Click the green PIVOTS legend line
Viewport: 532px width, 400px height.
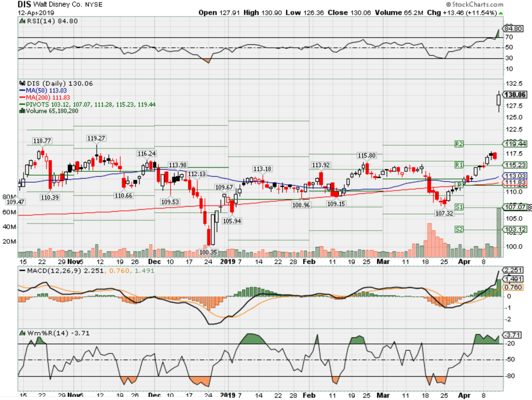click(22, 105)
